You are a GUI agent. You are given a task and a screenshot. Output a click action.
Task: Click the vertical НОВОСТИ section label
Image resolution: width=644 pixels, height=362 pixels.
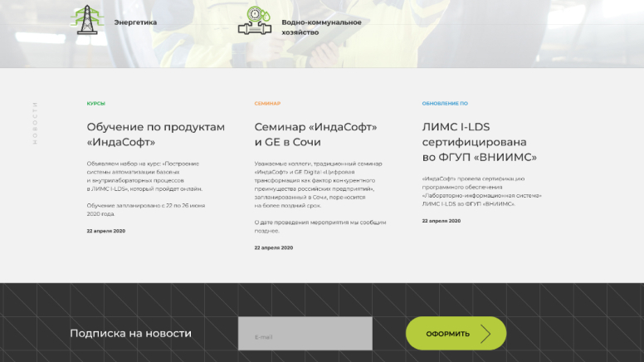click(x=35, y=123)
